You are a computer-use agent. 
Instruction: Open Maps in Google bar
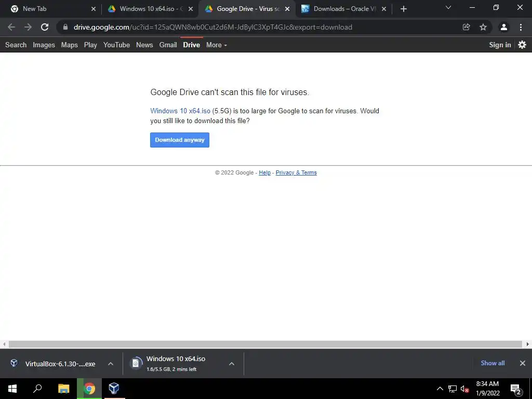[x=70, y=45]
